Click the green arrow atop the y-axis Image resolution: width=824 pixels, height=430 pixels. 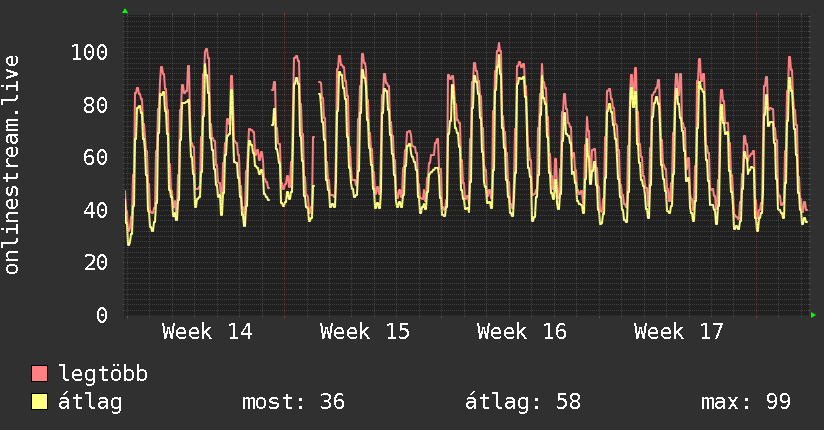[125, 11]
